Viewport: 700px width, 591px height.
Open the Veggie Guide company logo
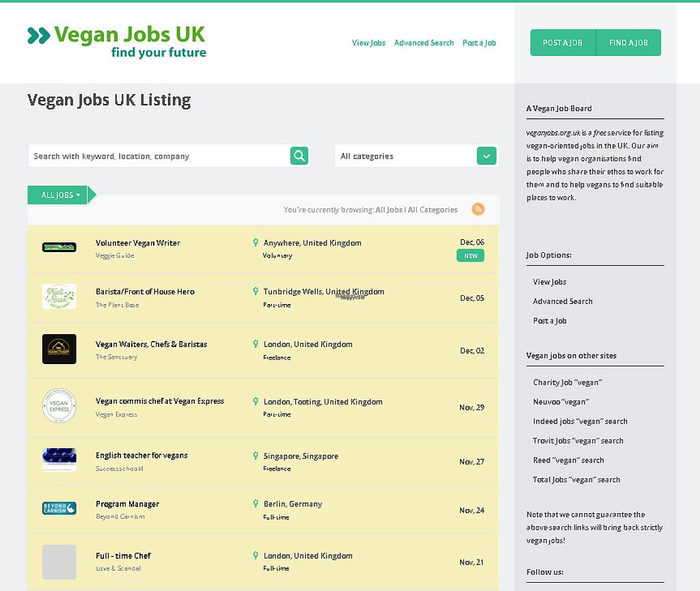59,247
